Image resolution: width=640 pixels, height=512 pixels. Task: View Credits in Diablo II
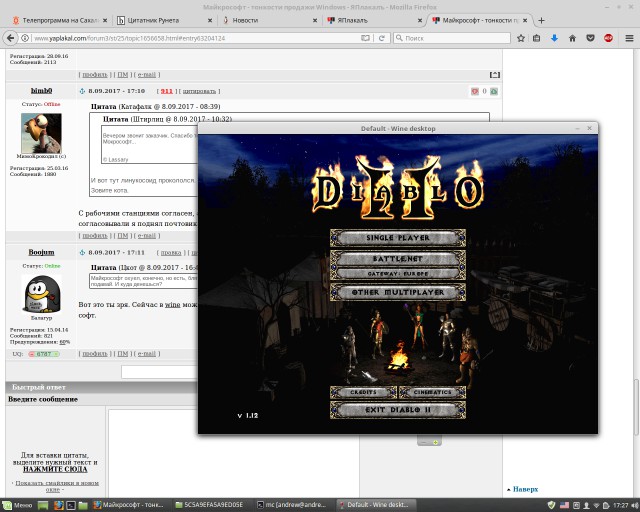[x=363, y=392]
